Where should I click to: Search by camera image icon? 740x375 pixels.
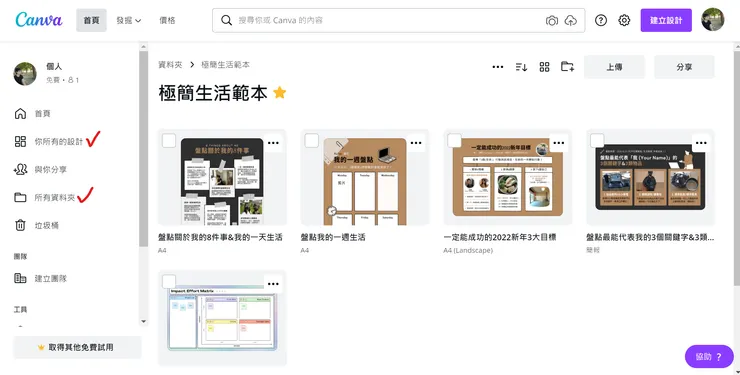tap(552, 20)
